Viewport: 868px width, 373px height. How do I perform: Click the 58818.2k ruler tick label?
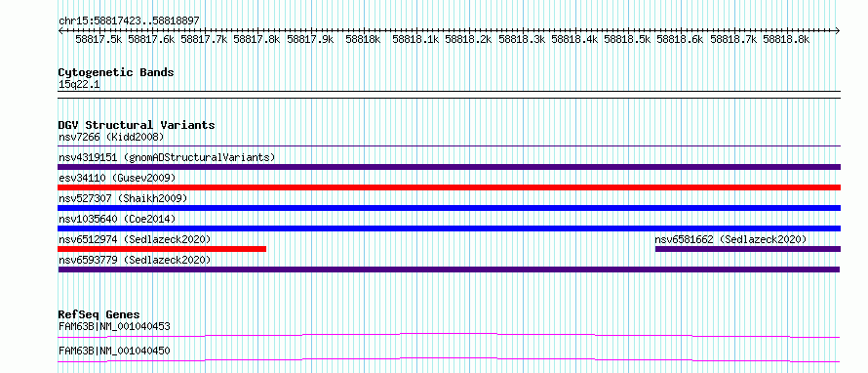point(468,39)
